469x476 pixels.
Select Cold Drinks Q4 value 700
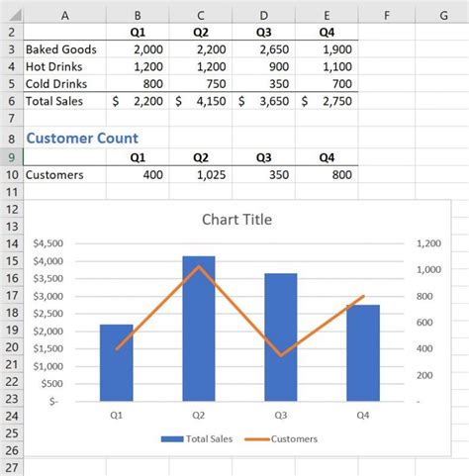click(x=327, y=84)
